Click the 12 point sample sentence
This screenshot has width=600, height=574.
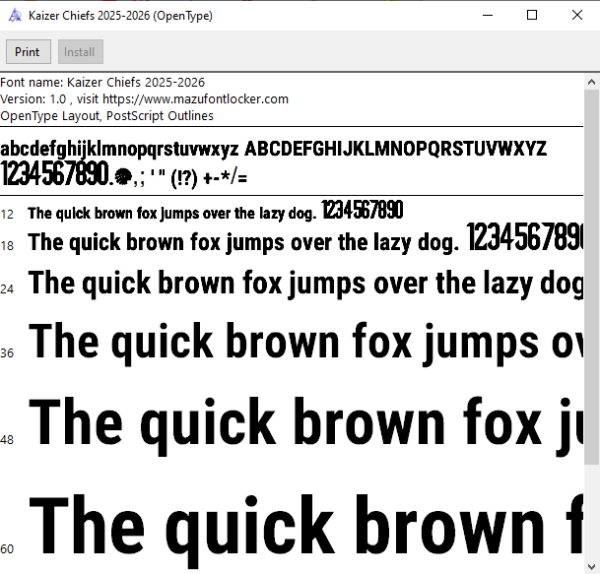tap(172, 214)
